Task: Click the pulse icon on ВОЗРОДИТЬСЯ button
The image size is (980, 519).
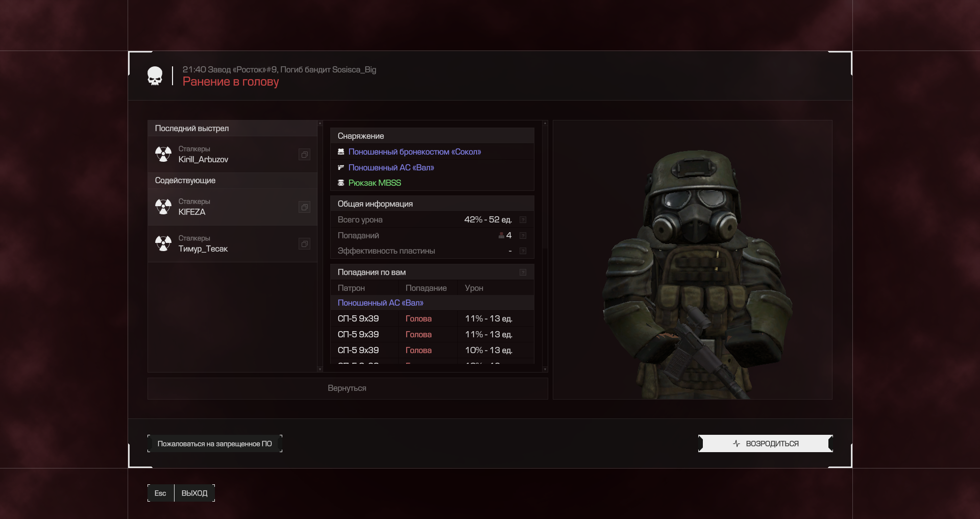Action: tap(736, 443)
